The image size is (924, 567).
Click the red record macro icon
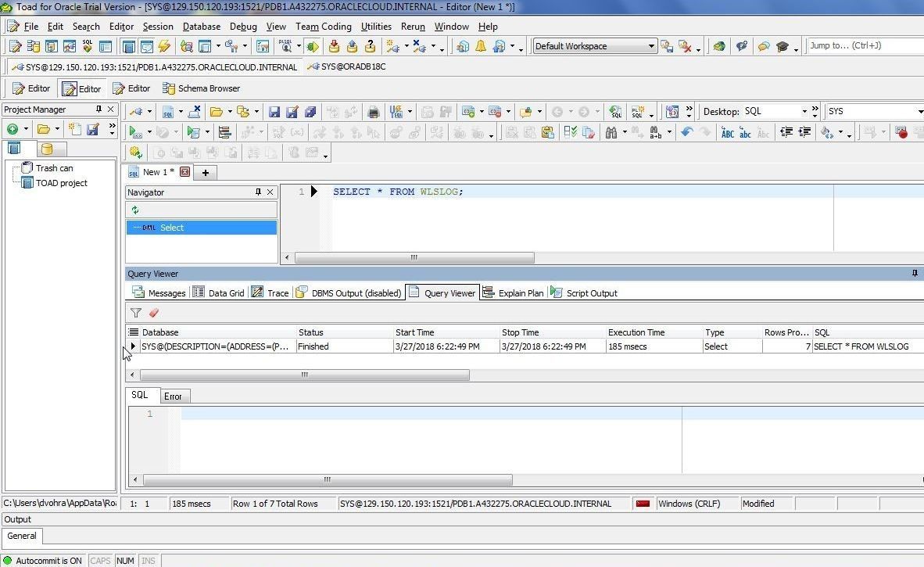point(901,132)
